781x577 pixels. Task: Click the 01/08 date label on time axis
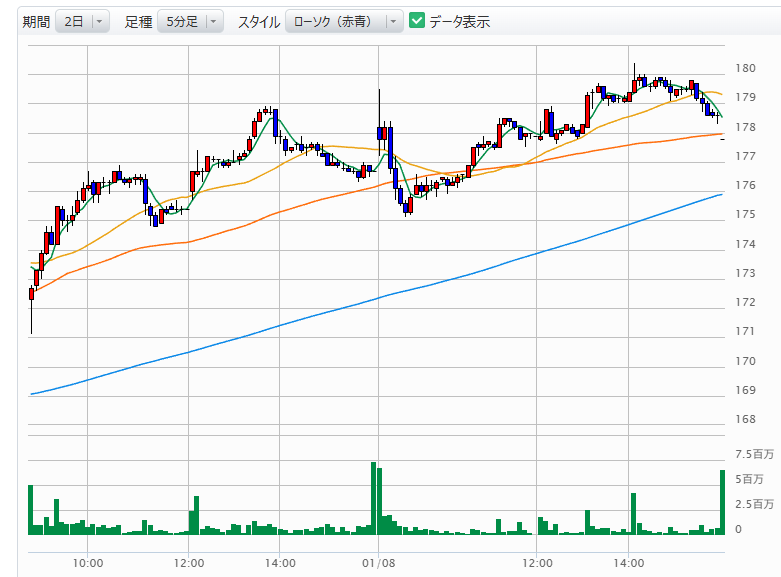pos(375,563)
